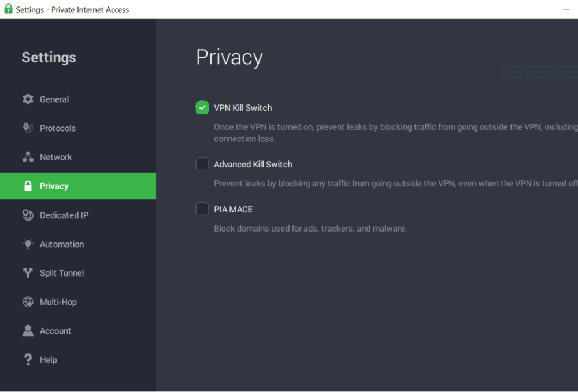The height and width of the screenshot is (392, 578).
Task: Go to the Help section
Action: coord(49,359)
